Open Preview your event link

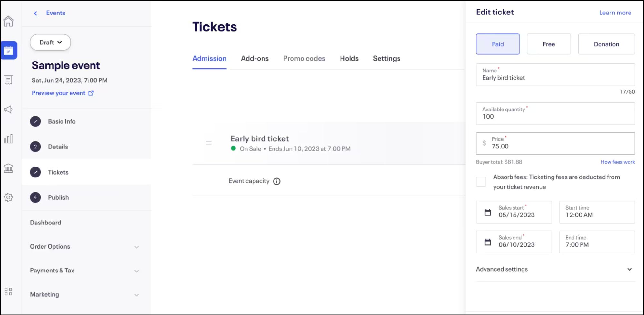click(59, 93)
